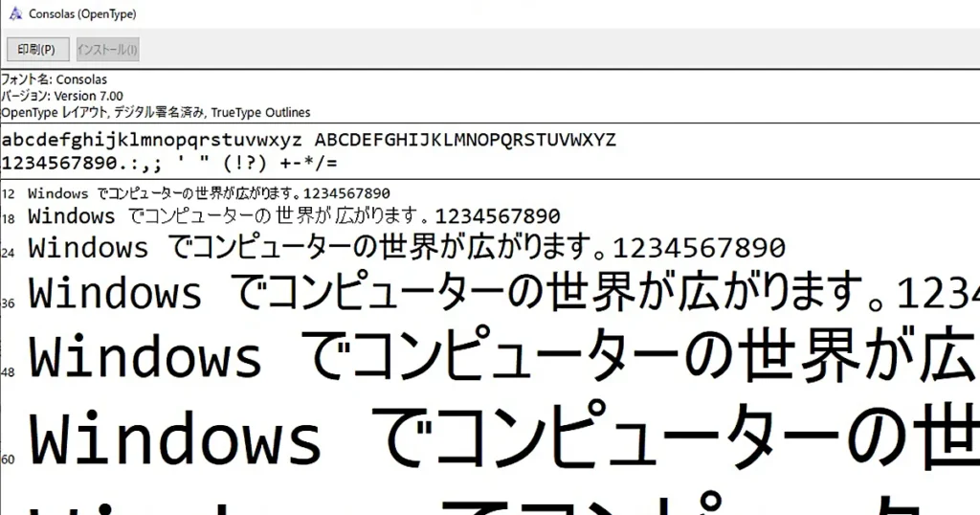Click the 24-point Windows sample line
Image resolution: width=980 pixels, height=515 pixels.
tap(406, 248)
